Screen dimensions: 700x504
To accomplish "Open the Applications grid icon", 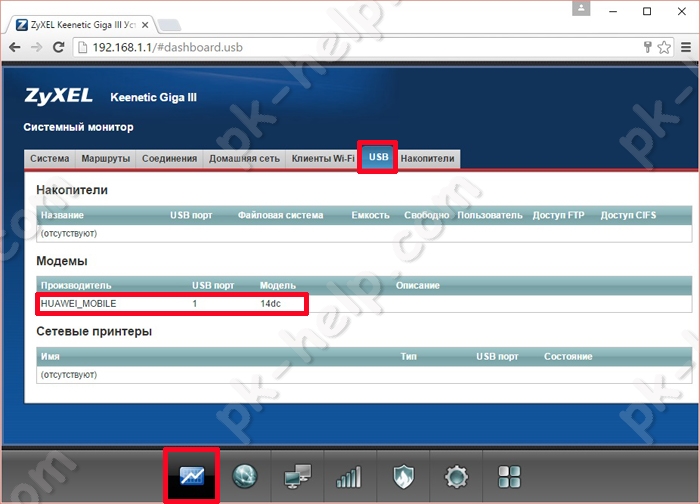I will tap(509, 477).
